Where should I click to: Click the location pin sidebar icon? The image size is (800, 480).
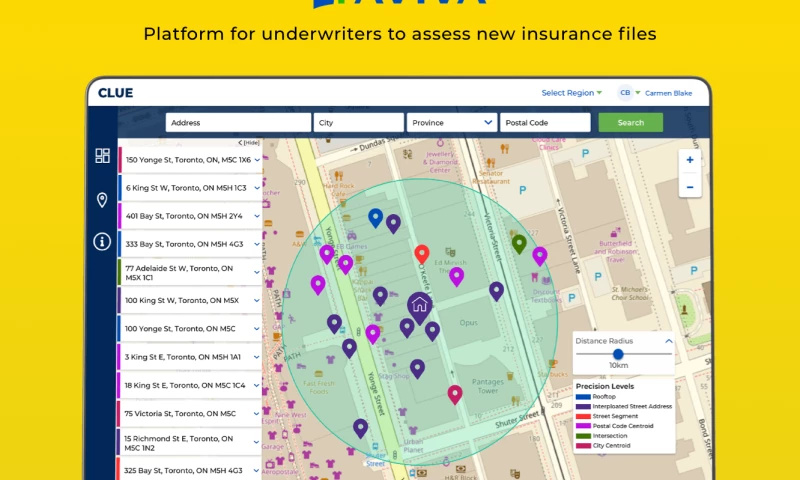(102, 200)
